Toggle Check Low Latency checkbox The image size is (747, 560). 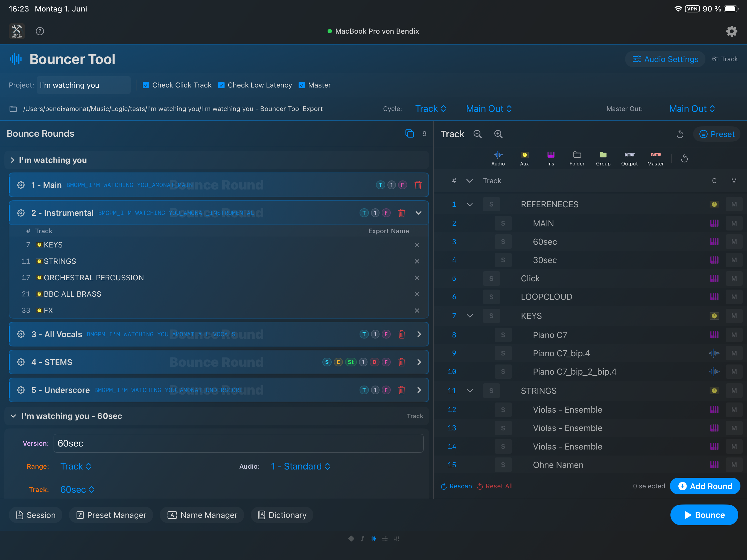pyautogui.click(x=221, y=86)
